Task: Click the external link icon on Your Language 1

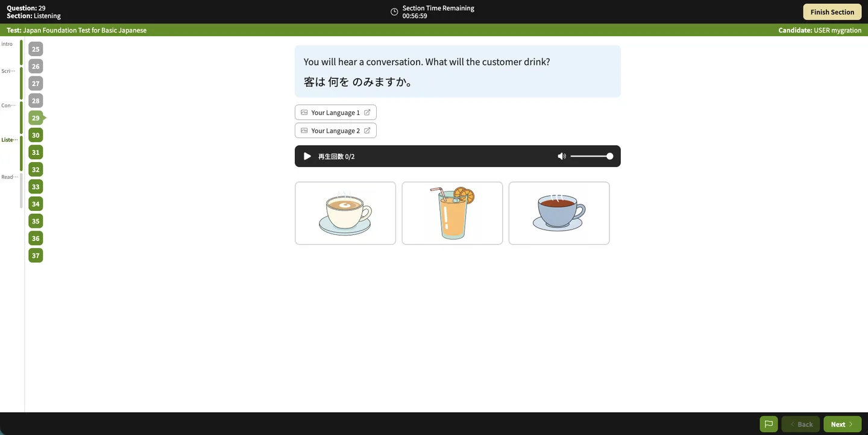Action: point(367,113)
